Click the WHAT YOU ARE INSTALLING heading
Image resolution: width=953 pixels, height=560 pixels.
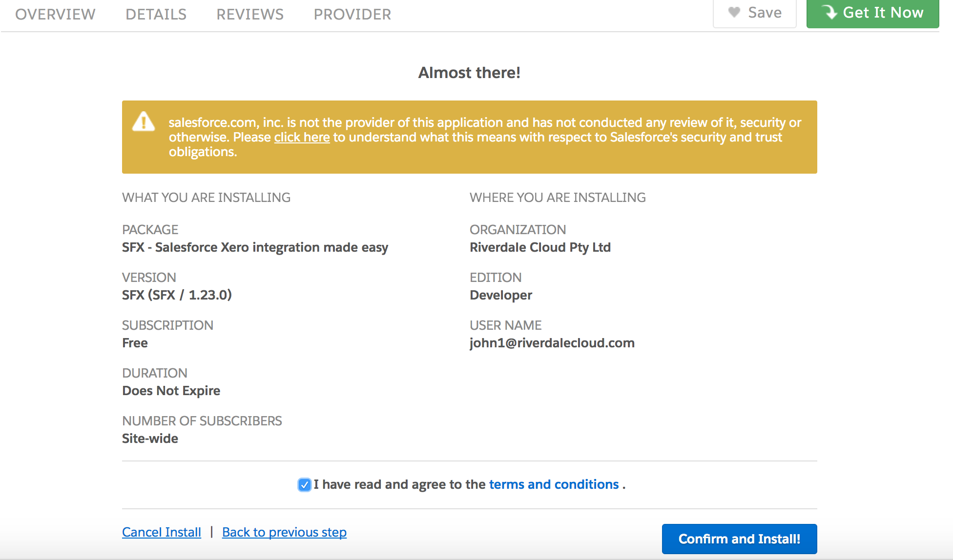tap(206, 198)
